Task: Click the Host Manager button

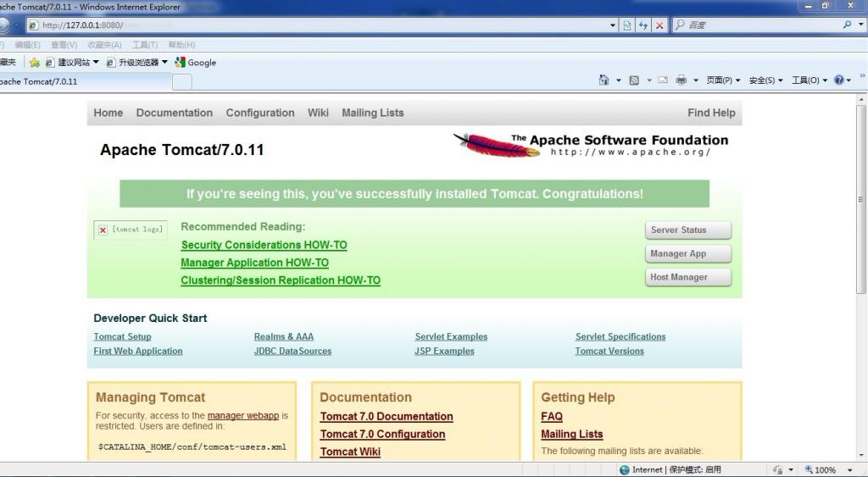Action: click(688, 277)
